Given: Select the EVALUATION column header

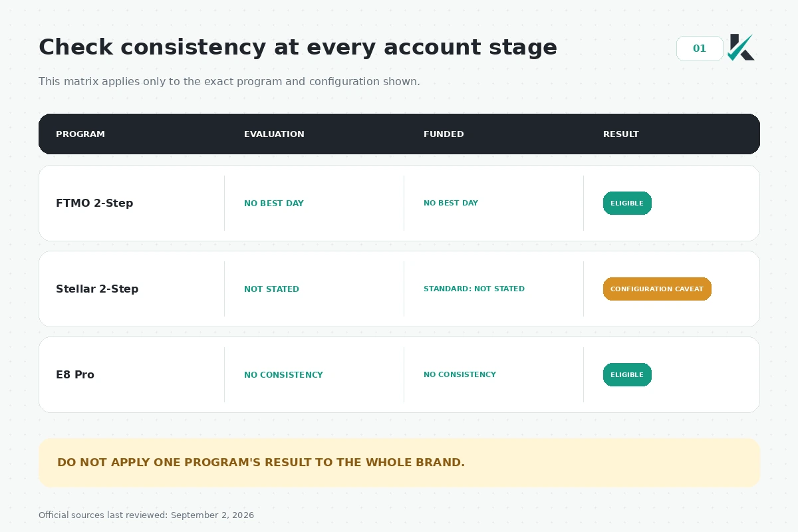Looking at the screenshot, I should pos(274,134).
